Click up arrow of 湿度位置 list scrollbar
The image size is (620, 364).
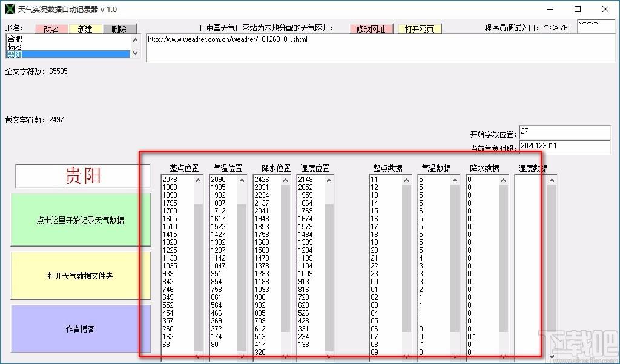pyautogui.click(x=329, y=180)
